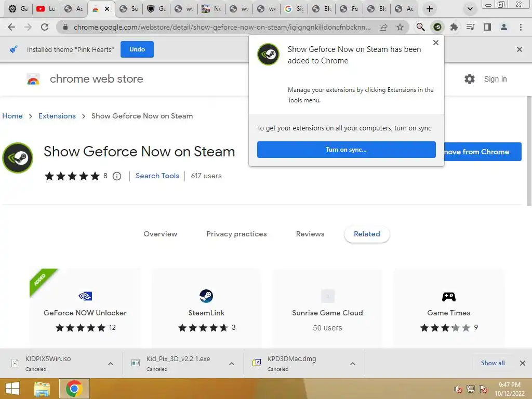Open the Extensions puzzle piece menu
This screenshot has width=532, height=399.
click(454, 27)
